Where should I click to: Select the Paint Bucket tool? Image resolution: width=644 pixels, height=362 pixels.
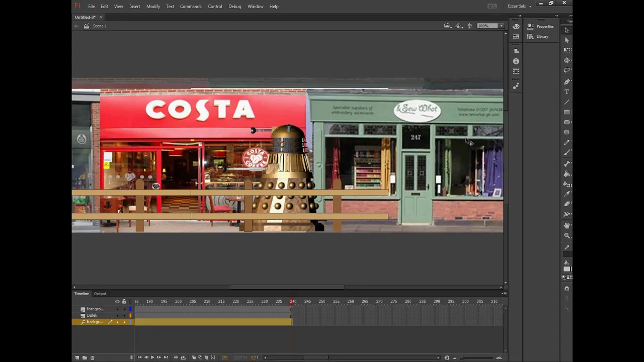[x=567, y=174]
